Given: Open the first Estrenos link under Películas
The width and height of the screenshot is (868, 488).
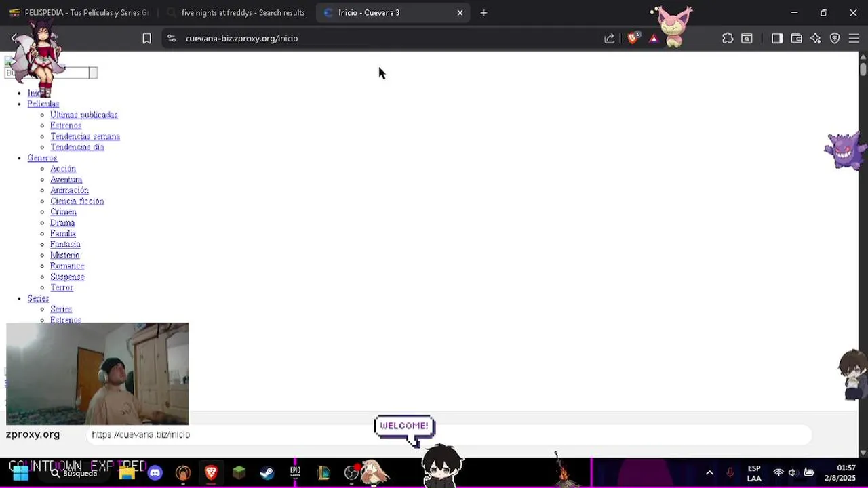Looking at the screenshot, I should click(66, 125).
